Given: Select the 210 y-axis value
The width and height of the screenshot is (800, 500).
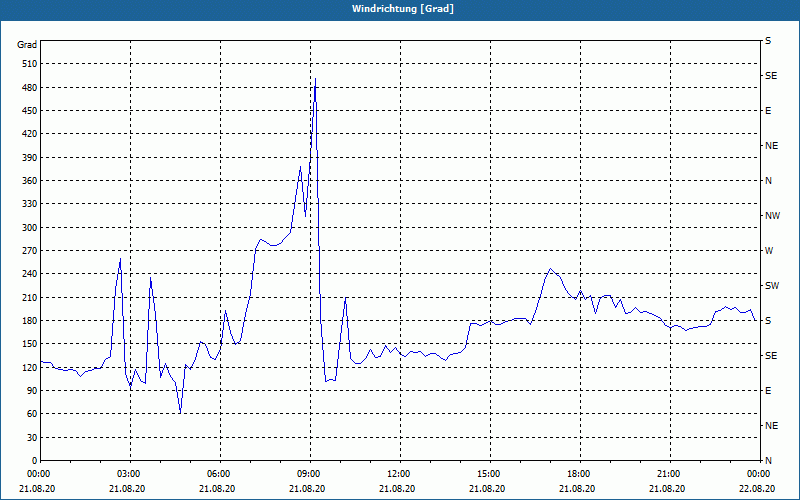Looking at the screenshot, I should pos(30,297).
